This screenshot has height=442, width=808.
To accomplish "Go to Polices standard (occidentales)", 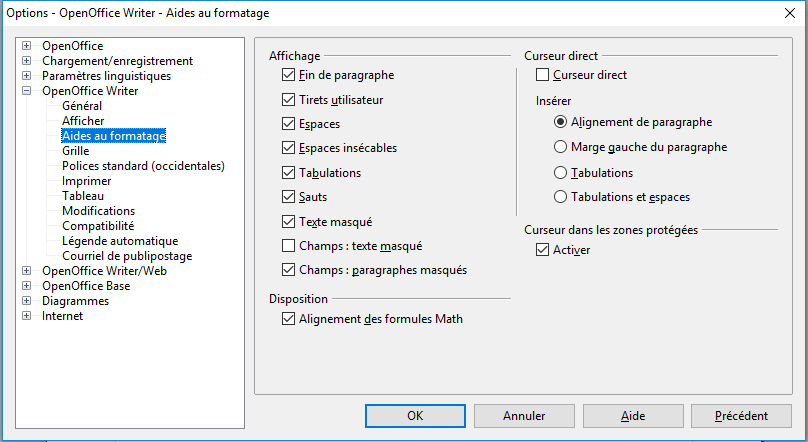I will pyautogui.click(x=143, y=166).
